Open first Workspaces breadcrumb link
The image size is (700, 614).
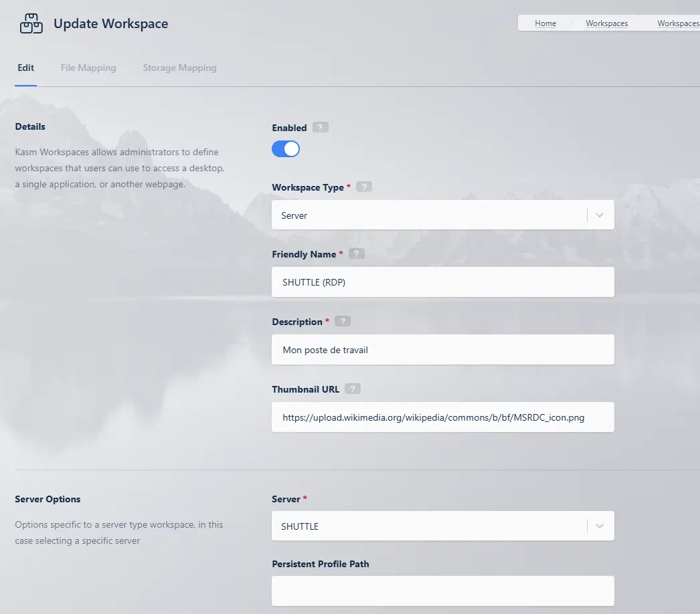(606, 23)
